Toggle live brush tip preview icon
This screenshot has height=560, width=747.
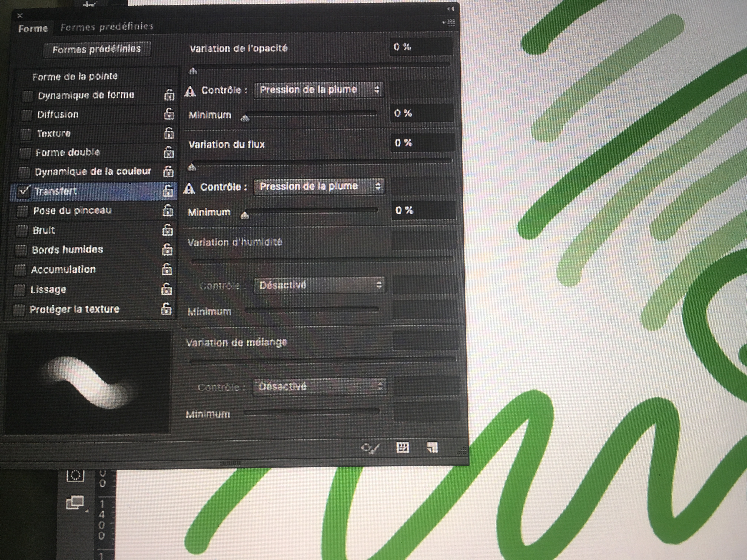(x=370, y=448)
